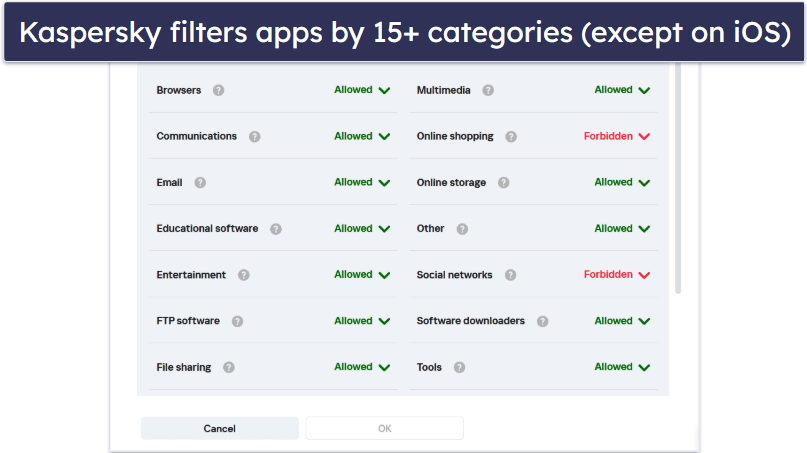This screenshot has height=453, width=807.
Task: Open Online storage Allowed dropdown
Action: [622, 182]
